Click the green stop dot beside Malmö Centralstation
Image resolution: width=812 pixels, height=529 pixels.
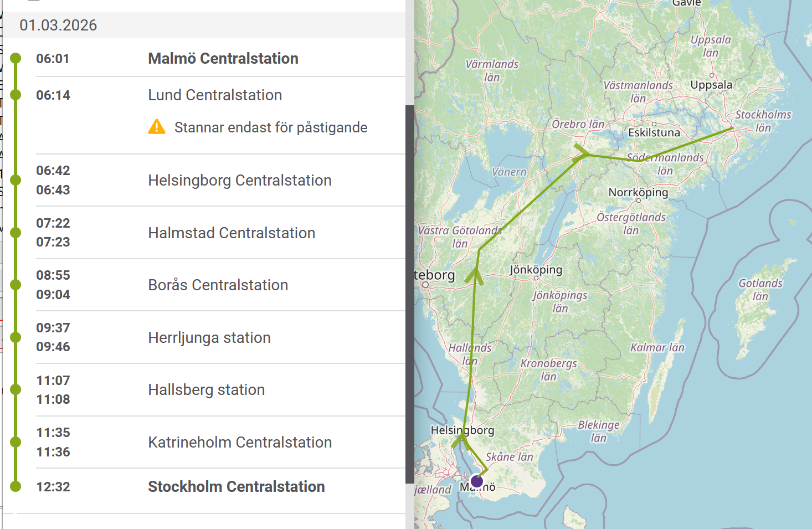coord(16,58)
